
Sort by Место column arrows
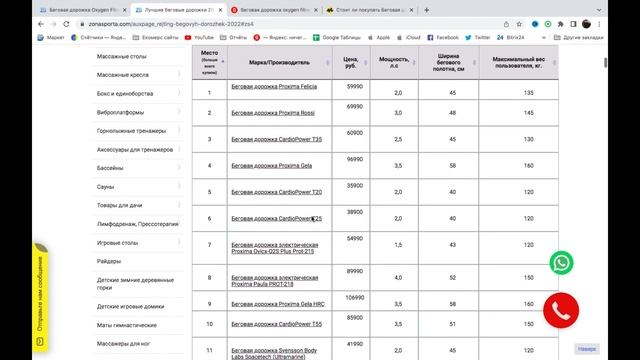(x=223, y=62)
